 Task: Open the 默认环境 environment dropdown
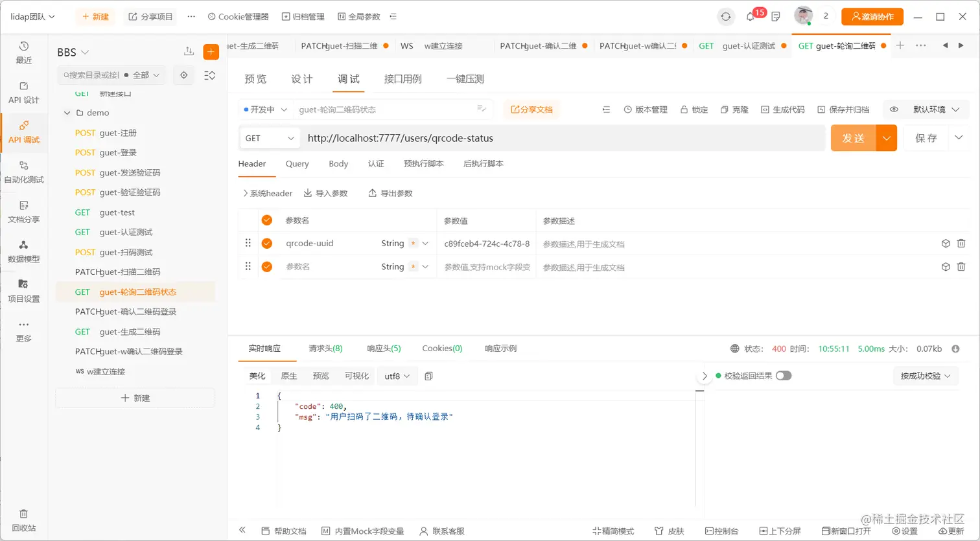[937, 109]
